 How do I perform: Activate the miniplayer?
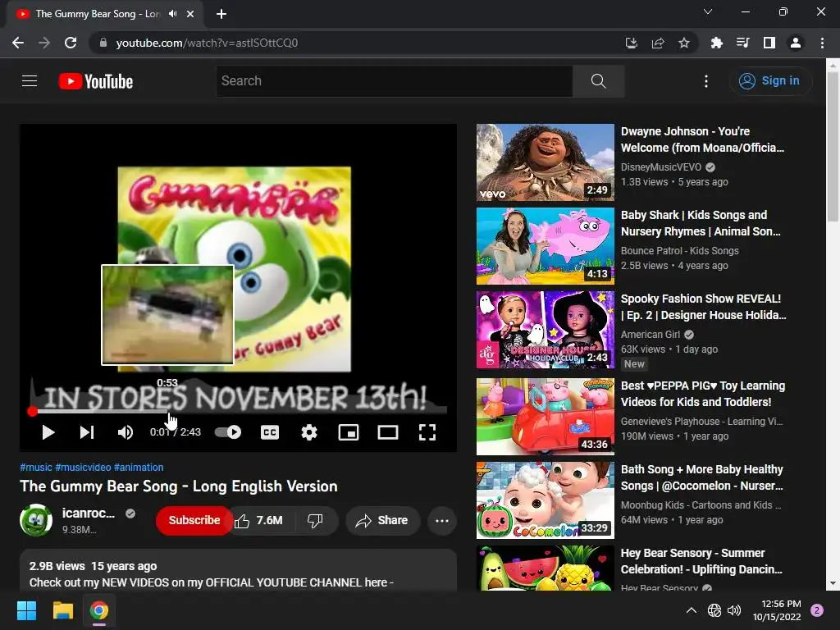(348, 432)
